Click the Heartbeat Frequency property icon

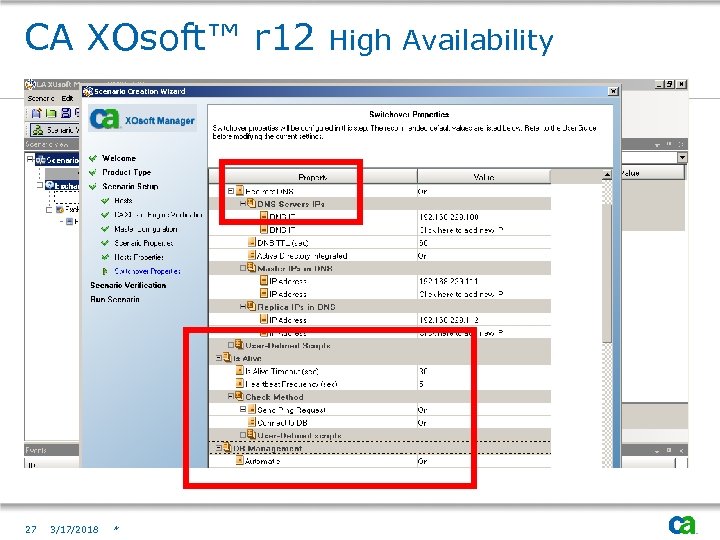[239, 383]
